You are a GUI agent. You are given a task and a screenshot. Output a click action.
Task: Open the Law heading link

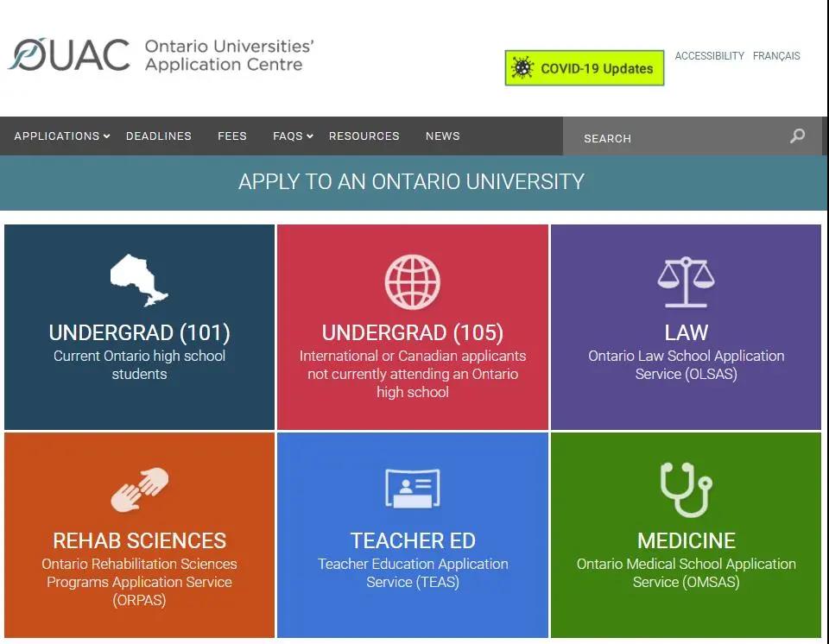tap(687, 332)
